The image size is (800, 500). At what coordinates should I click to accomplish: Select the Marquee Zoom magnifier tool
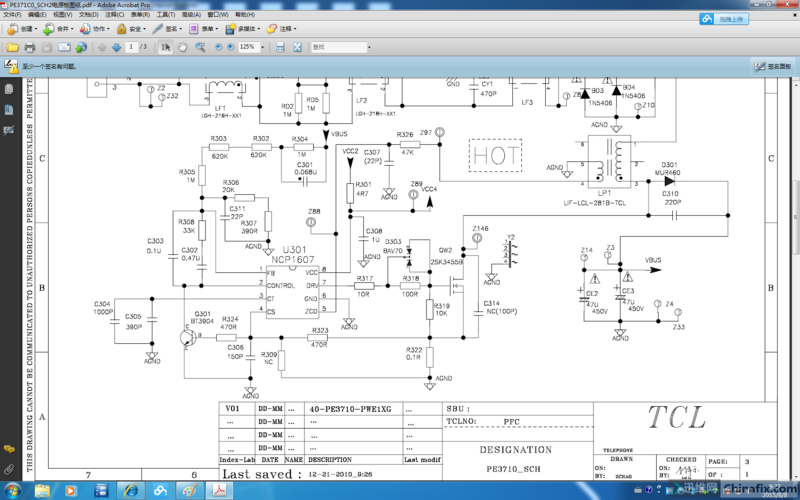(x=200, y=47)
